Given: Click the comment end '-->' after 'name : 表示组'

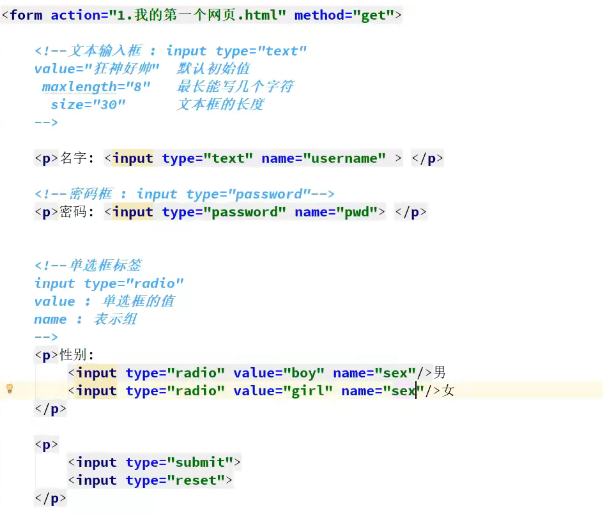Looking at the screenshot, I should pyautogui.click(x=46, y=337).
